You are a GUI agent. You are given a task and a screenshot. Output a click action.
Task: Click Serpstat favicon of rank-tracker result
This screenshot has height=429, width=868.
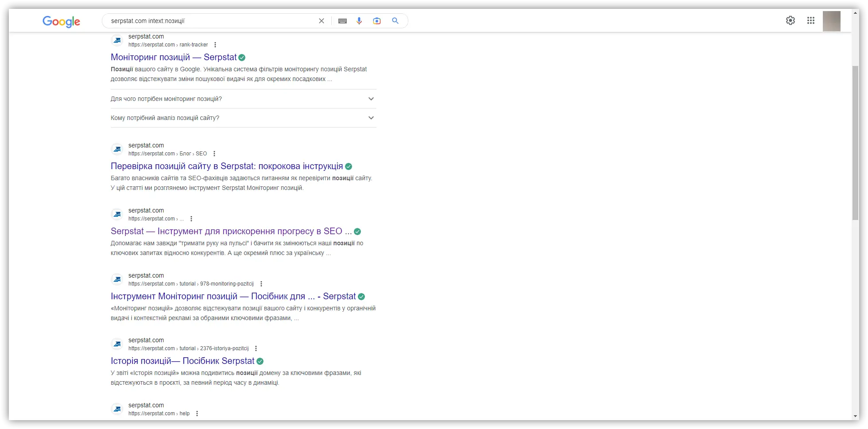[117, 40]
